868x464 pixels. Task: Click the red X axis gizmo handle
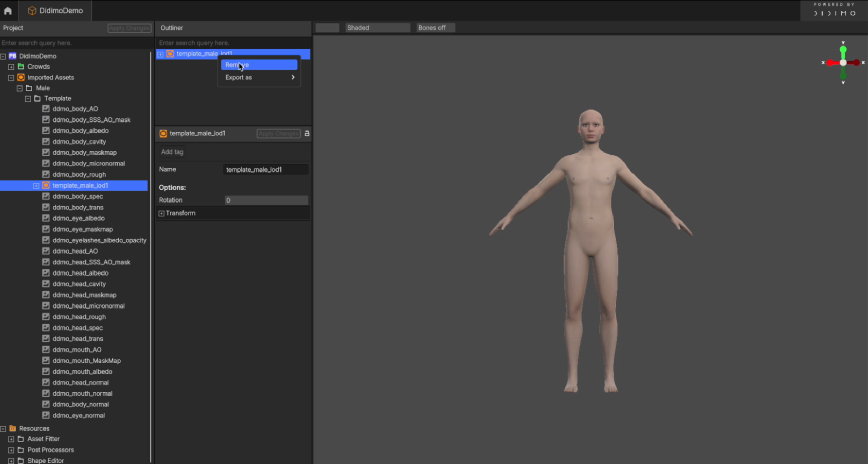click(x=830, y=63)
